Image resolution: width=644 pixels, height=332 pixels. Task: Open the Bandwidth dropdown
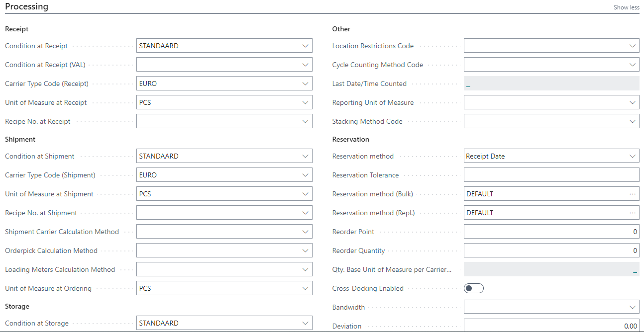tap(633, 307)
